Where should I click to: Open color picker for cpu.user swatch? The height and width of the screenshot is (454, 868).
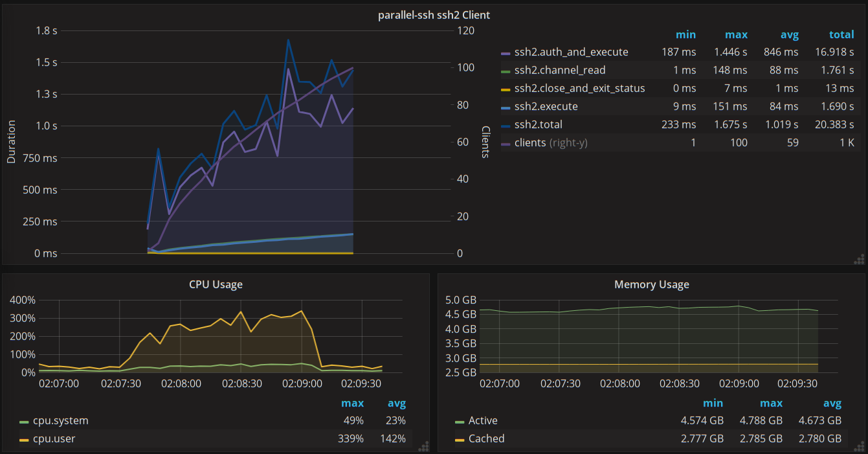(25, 439)
